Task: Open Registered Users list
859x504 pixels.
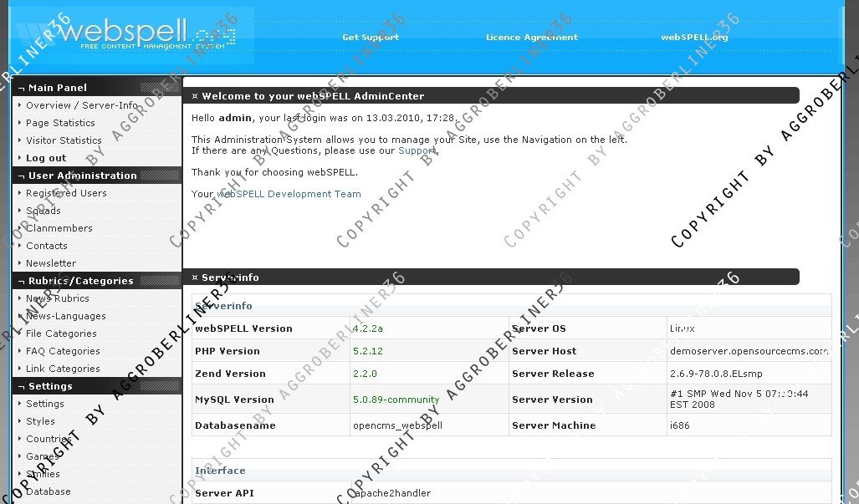Action: pos(66,192)
